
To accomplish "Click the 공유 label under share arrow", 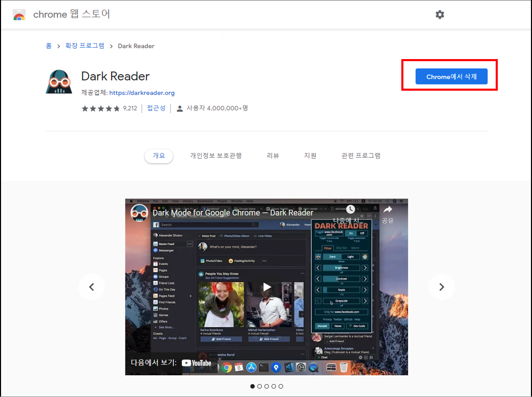I will pyautogui.click(x=387, y=221).
